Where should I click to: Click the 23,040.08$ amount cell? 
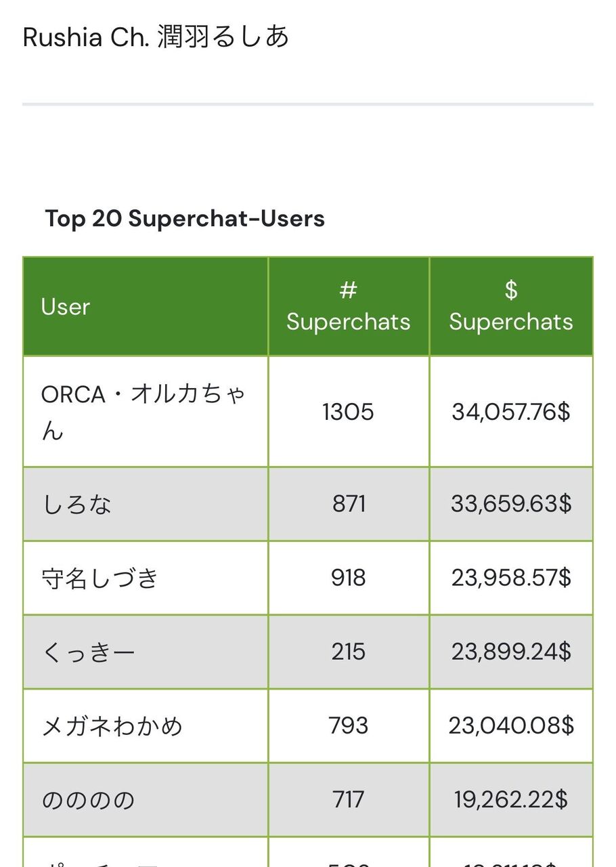511,726
